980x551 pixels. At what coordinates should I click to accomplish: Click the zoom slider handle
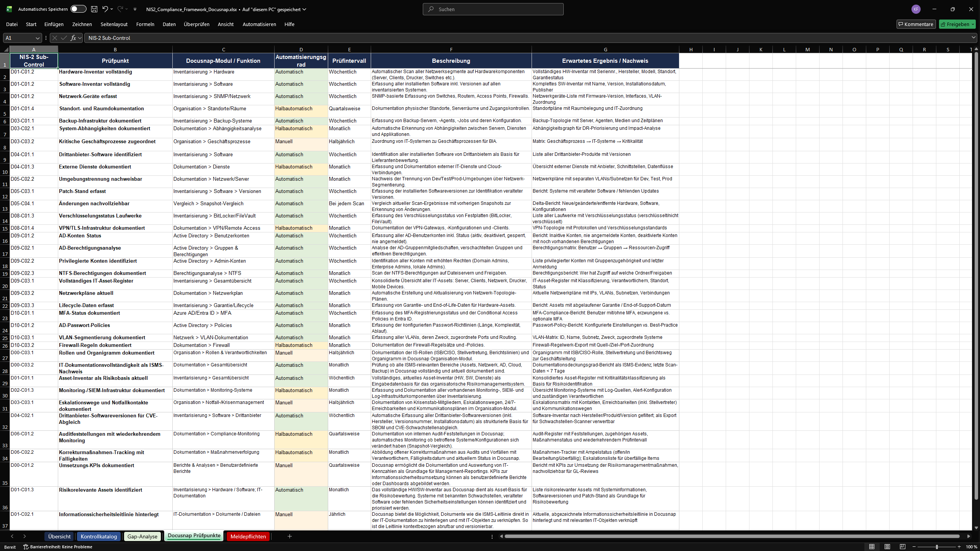[x=937, y=546]
